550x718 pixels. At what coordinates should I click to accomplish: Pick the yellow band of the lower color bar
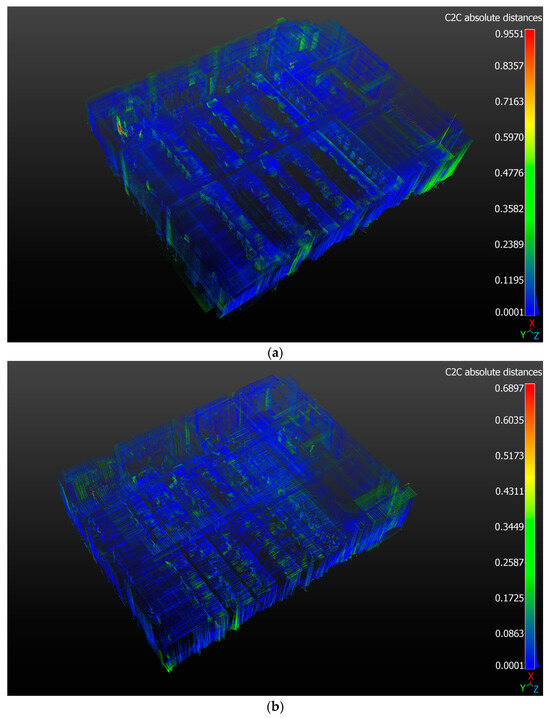530,476
